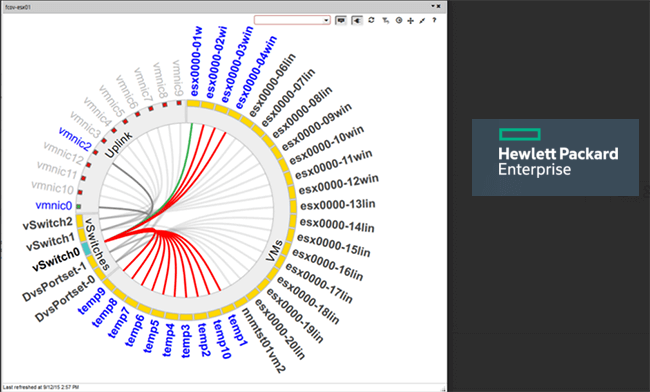Select the DvsPortset-0 label
This screenshot has height=392, width=650.
pyautogui.click(x=65, y=299)
